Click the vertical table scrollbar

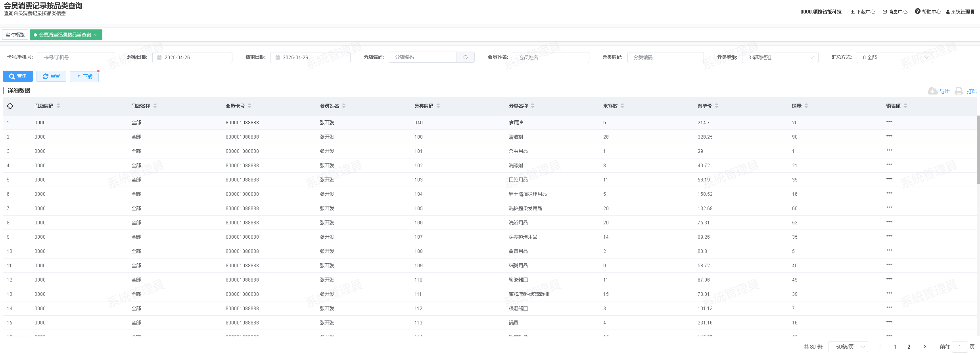978,151
